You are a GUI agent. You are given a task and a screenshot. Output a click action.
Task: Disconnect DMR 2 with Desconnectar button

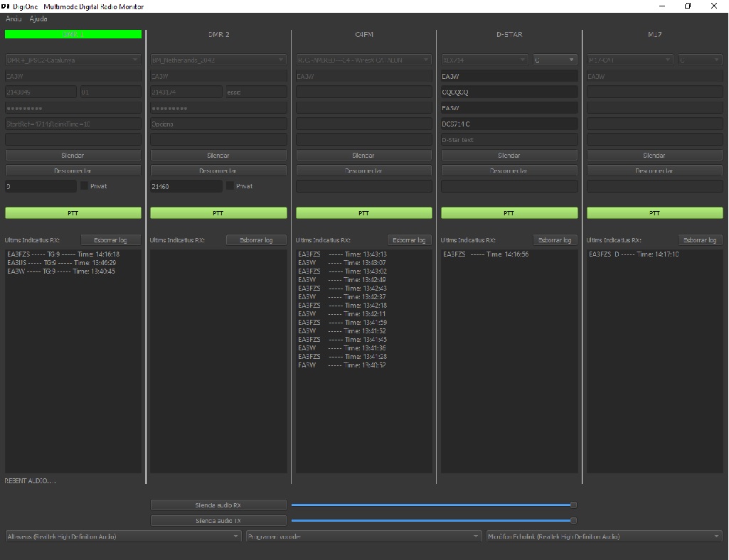(x=218, y=171)
